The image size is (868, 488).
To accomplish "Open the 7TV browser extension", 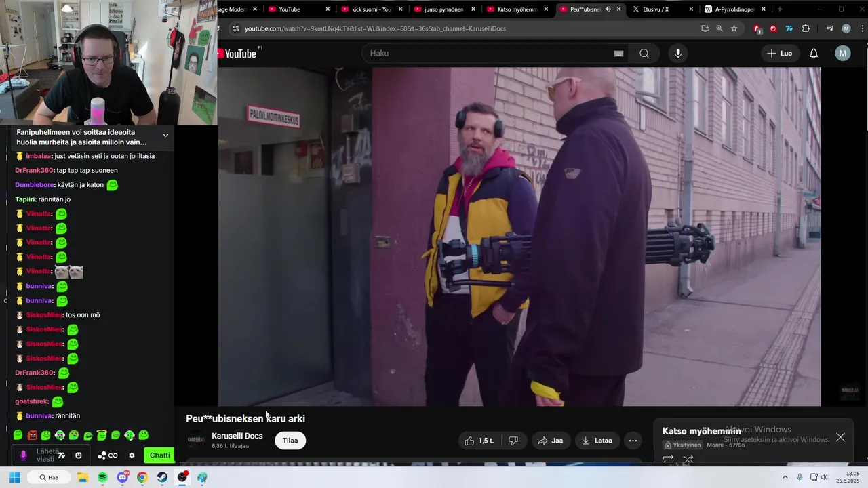I will (x=789, y=28).
